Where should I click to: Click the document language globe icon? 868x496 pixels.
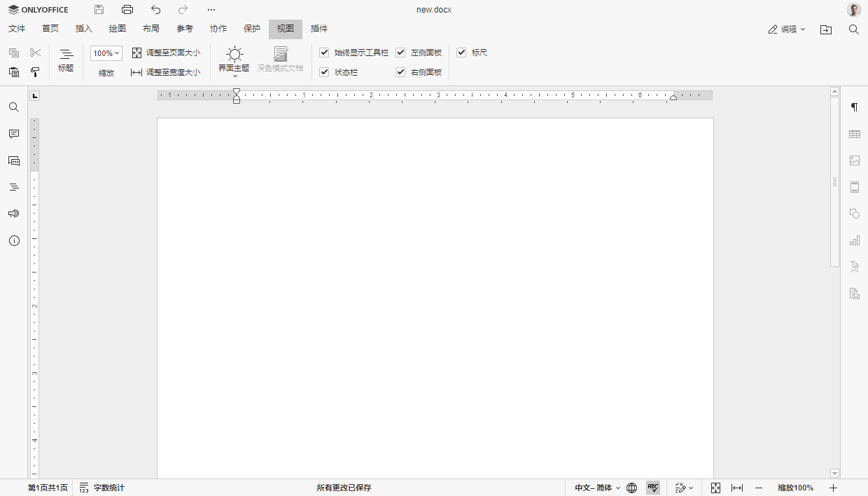pos(632,488)
